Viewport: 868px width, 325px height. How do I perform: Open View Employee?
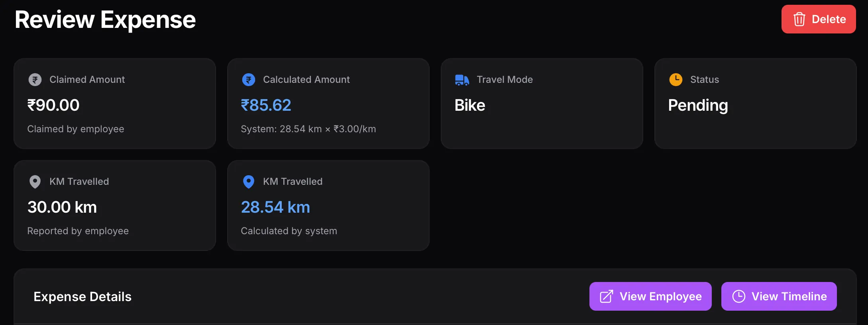650,296
